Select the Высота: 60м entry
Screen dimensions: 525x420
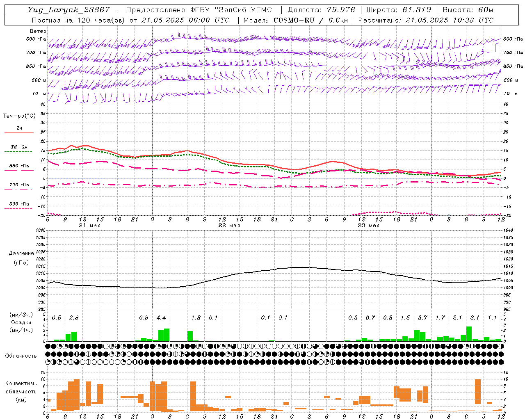click(468, 10)
